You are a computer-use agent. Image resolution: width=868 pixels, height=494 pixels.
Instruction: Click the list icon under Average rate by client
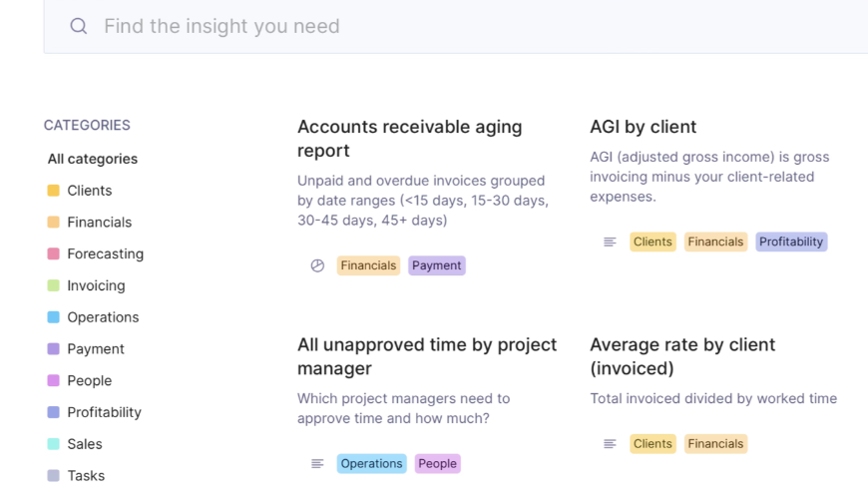point(610,444)
